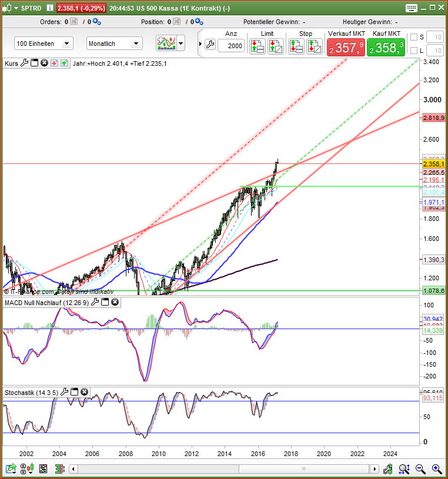Viewport: 448px width, 479px height.
Task: Enable the L checkbox
Action: point(414,51)
